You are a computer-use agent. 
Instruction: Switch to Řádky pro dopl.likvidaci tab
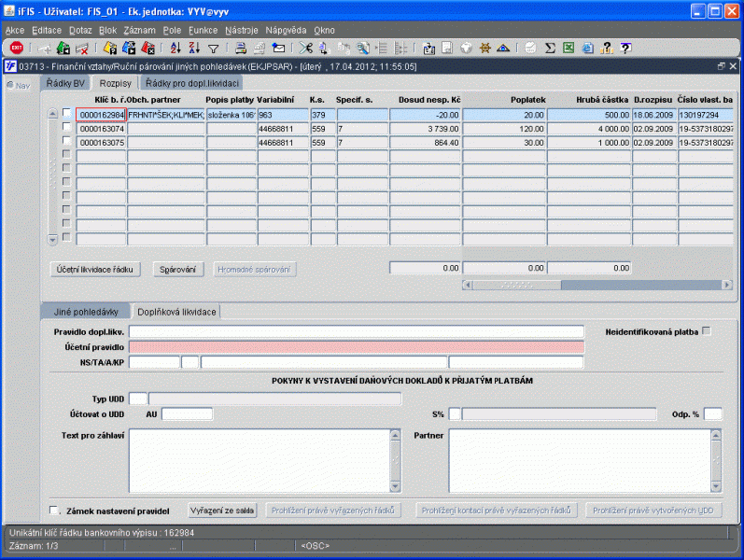[191, 83]
